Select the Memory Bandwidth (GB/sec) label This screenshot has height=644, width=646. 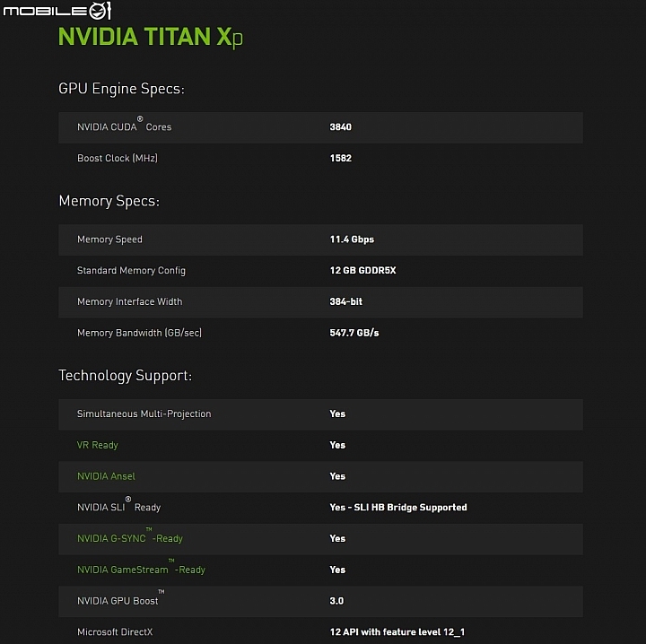[139, 333]
